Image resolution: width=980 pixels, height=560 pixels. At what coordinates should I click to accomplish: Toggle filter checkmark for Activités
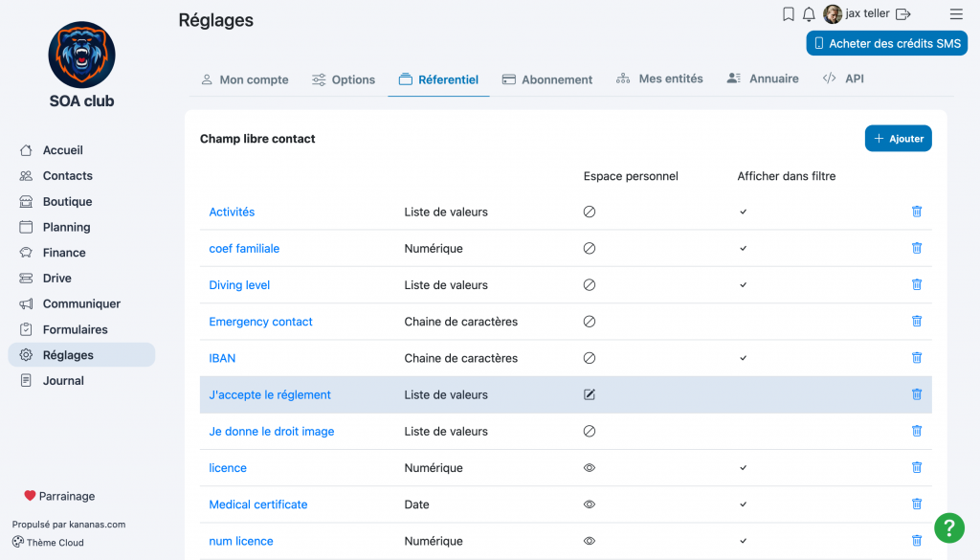click(x=743, y=212)
